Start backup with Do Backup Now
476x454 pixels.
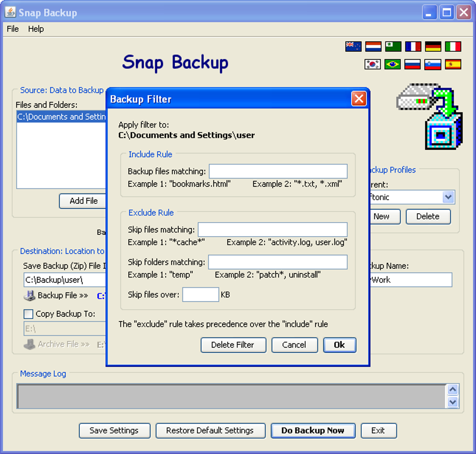coord(313,431)
